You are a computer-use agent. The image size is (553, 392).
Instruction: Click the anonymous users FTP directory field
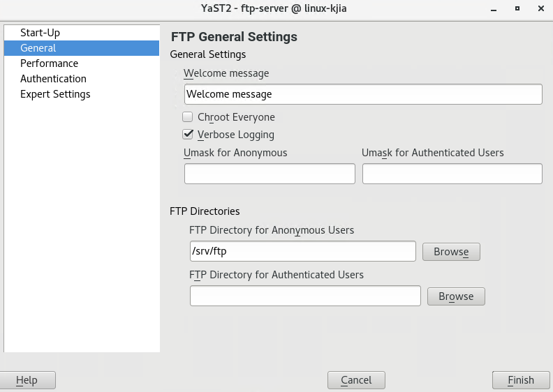point(302,251)
